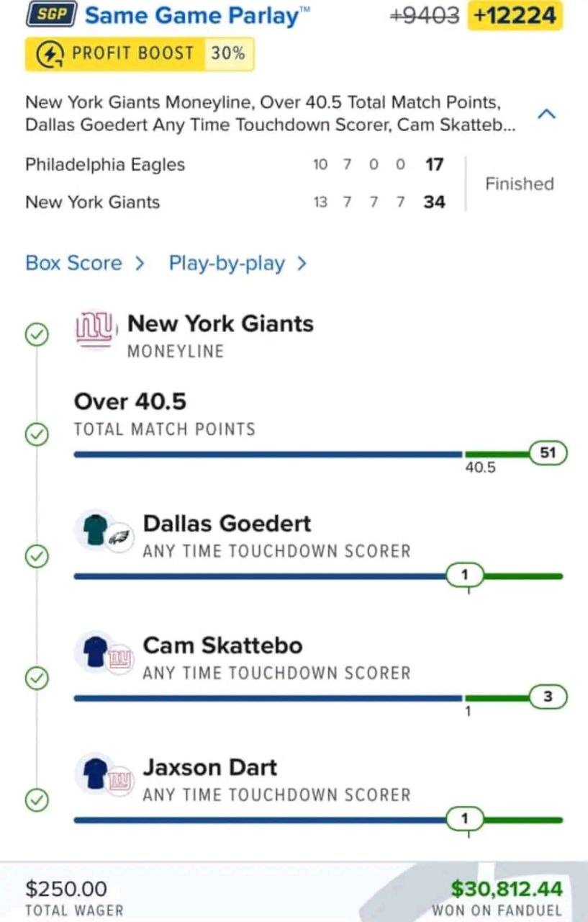Click the Giants logo beside Jaxson Dart
Viewport: 588px width, 922px height.
120,781
